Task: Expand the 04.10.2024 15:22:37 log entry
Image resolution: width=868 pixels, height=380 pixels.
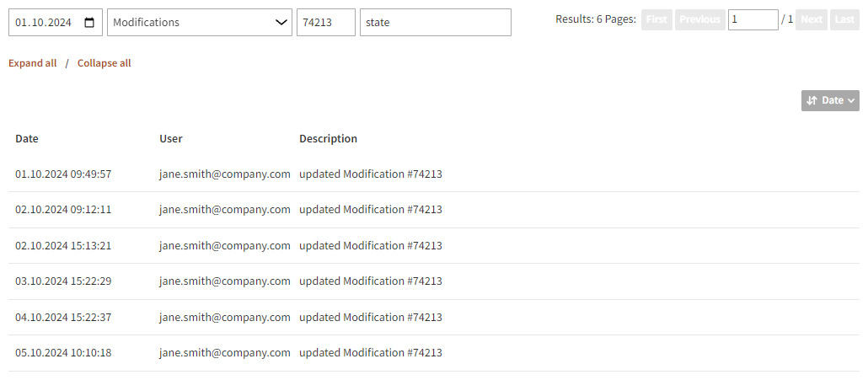Action: click(x=63, y=318)
